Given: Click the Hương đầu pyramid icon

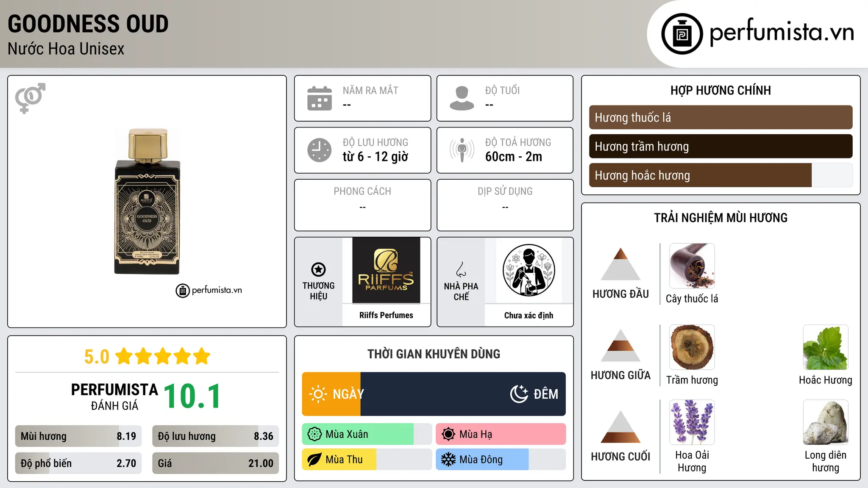Looking at the screenshot, I should click(x=620, y=264).
